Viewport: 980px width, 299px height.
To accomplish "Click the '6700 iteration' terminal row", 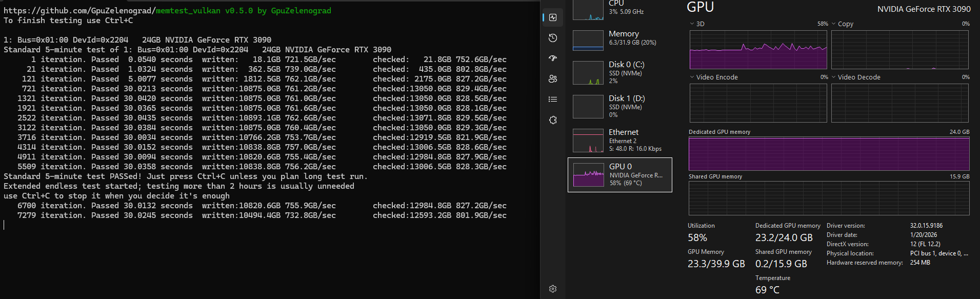I will [262, 206].
